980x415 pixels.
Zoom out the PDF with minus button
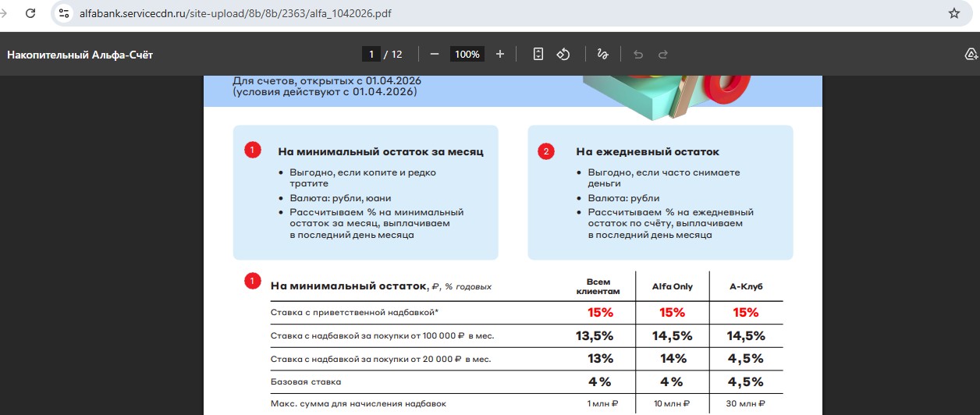click(x=435, y=54)
